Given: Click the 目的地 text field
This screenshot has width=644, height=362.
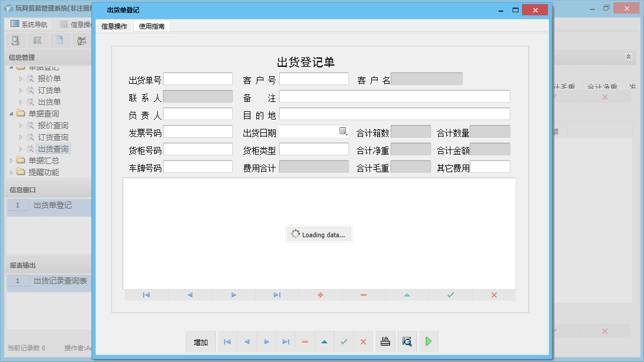Looking at the screenshot, I should pos(394,114).
